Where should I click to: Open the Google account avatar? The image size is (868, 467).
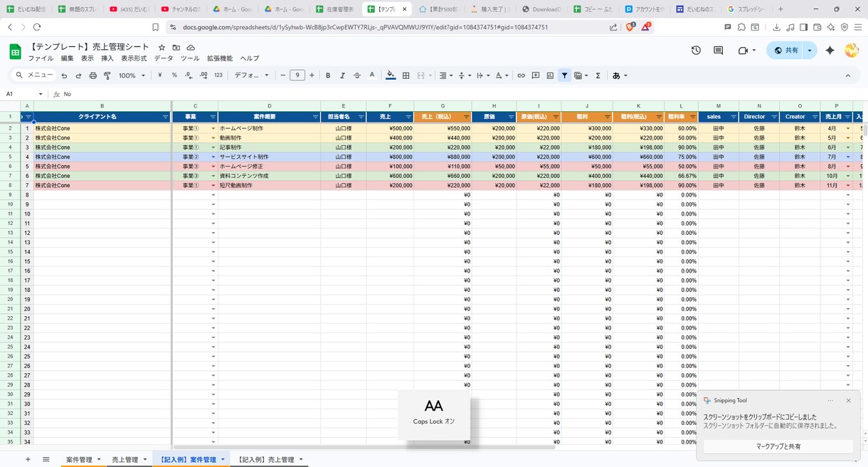[x=852, y=51]
